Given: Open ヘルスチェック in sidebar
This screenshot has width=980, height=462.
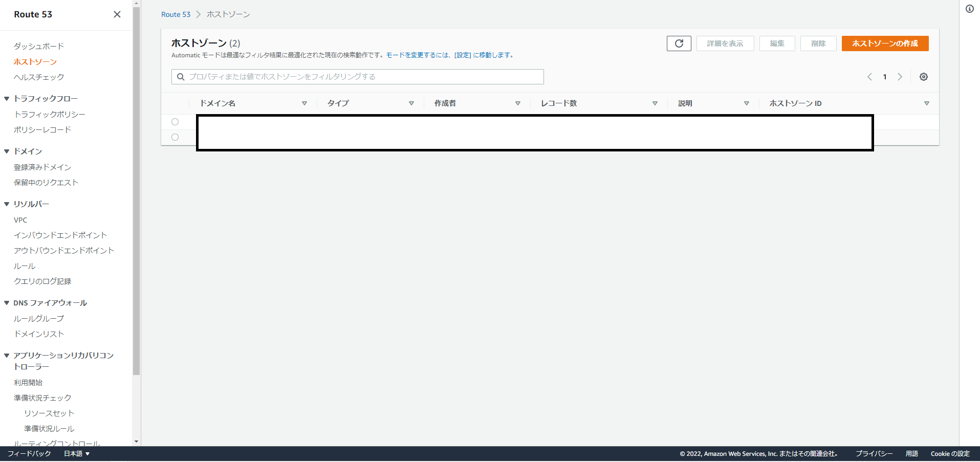Looking at the screenshot, I should coord(39,77).
